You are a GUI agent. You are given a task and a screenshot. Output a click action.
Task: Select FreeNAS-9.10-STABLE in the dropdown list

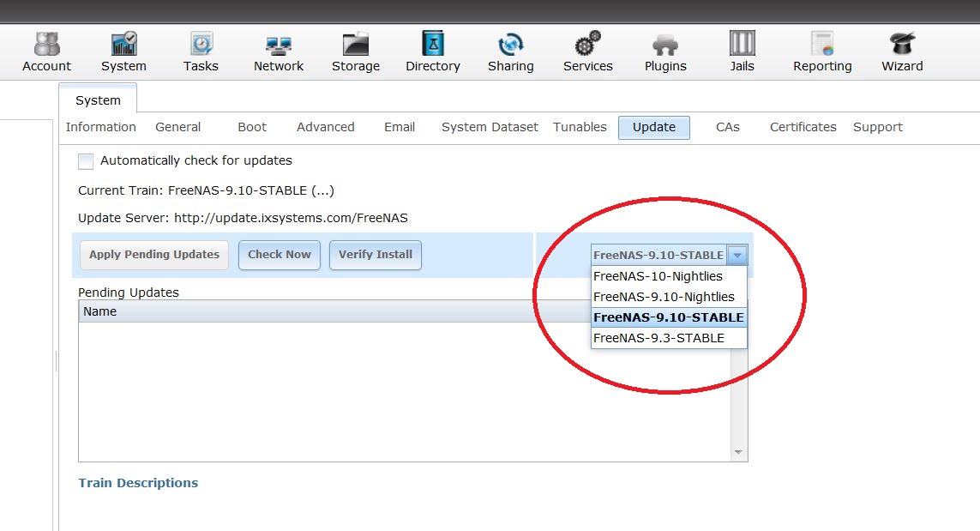[x=669, y=317]
